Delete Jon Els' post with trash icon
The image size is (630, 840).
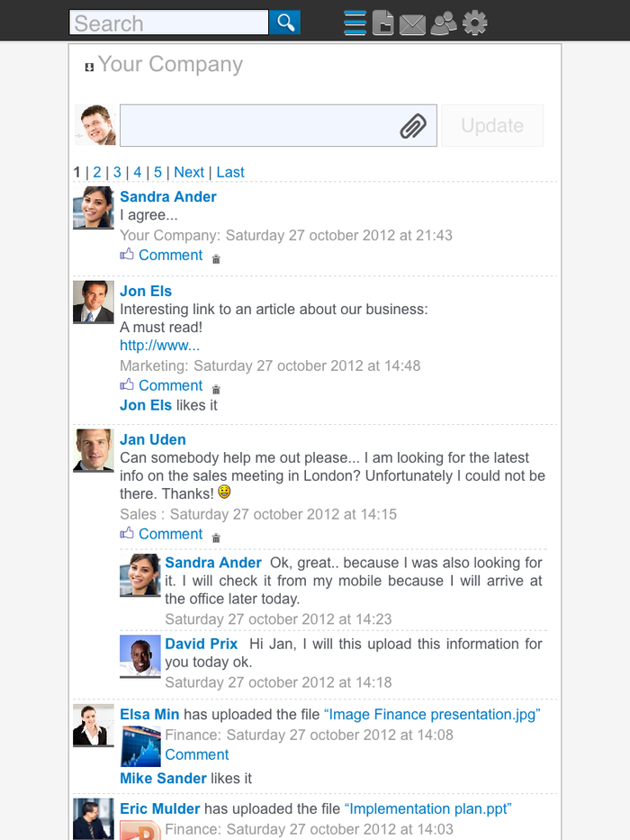[216, 389]
